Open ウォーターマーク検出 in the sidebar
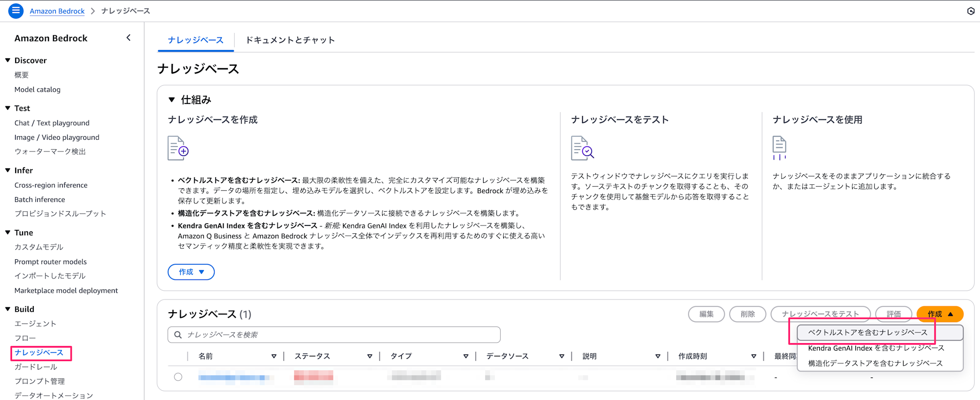Viewport: 980px width, 400px height. tap(50, 152)
